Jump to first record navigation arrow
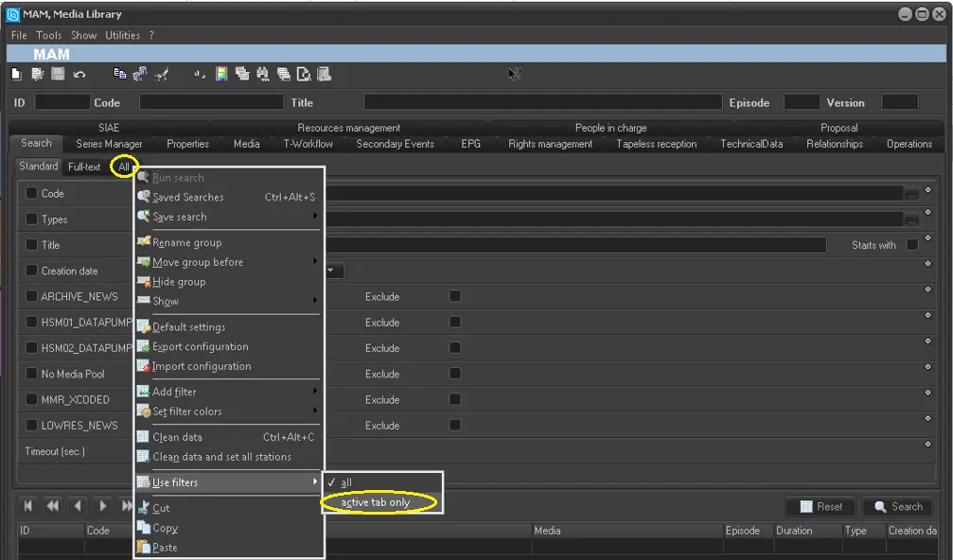 [28, 506]
